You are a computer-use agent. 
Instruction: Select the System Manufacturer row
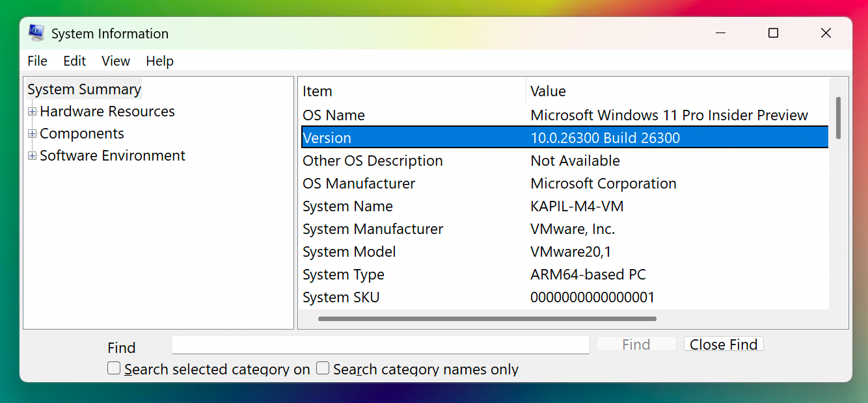pyautogui.click(x=564, y=229)
